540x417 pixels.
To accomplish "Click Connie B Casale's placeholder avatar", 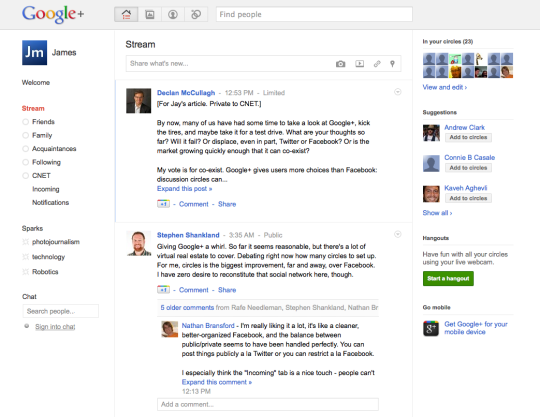I will pos(431,163).
